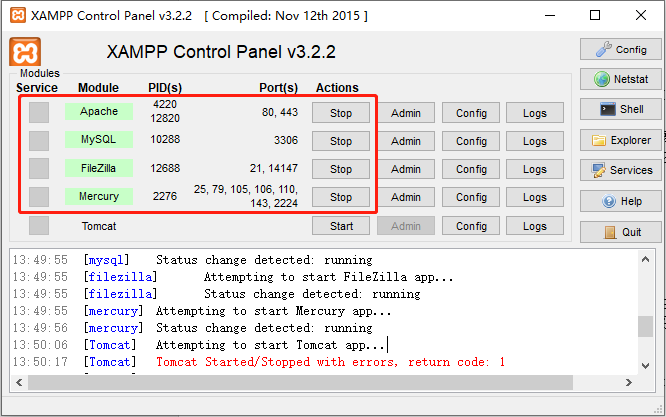Image resolution: width=666 pixels, height=417 pixels.
Task: Quit the XAMPP control panel
Action: tap(621, 232)
